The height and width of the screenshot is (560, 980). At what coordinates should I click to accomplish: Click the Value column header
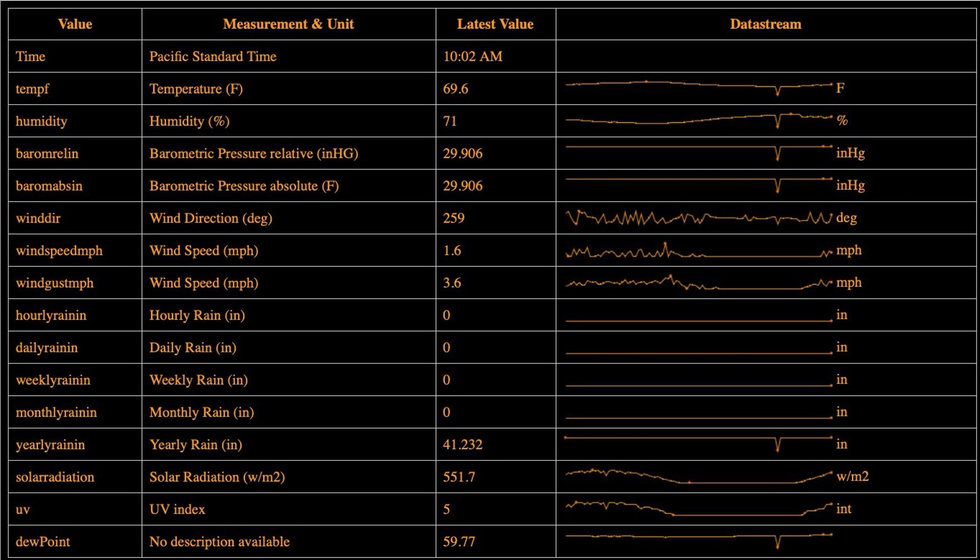pos(75,24)
